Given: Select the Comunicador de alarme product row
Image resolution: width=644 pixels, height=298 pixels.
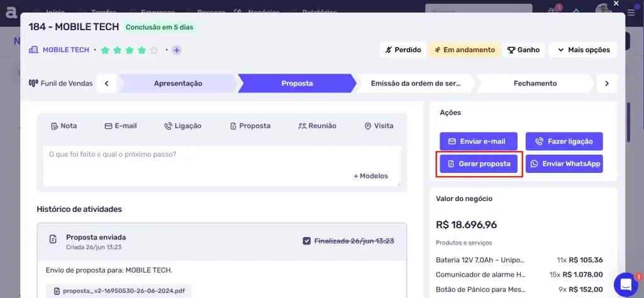Looking at the screenshot, I should coord(519,275).
